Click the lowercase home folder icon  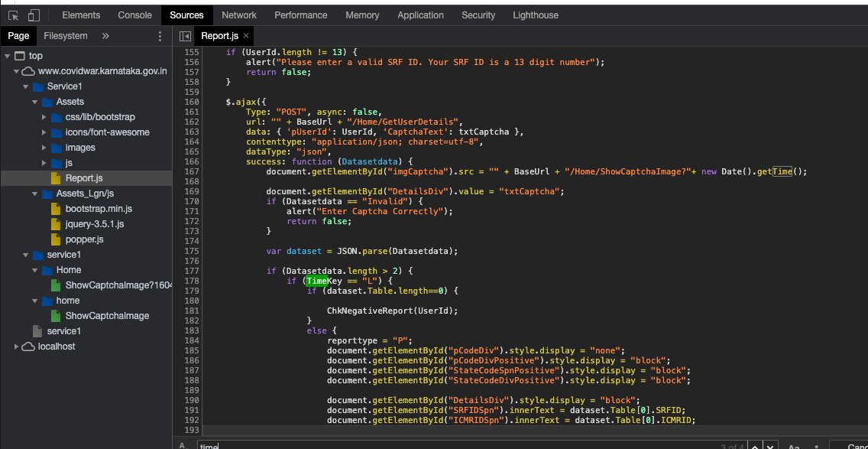47,301
